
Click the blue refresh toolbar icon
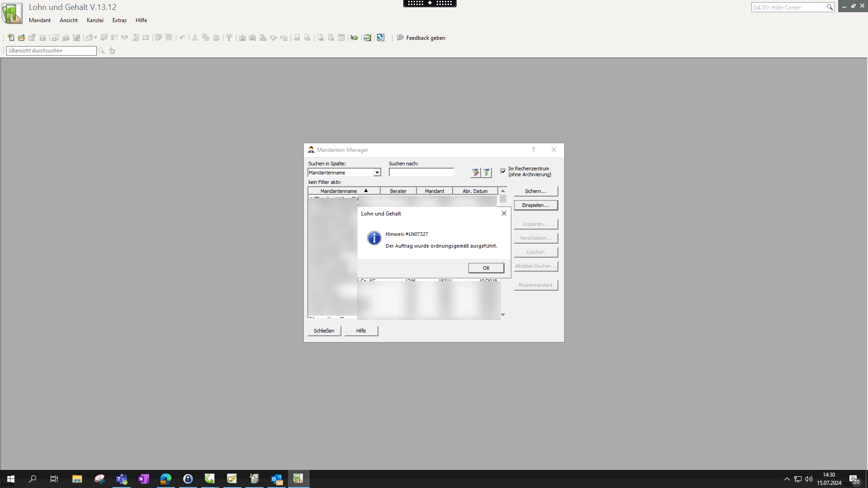pos(381,38)
